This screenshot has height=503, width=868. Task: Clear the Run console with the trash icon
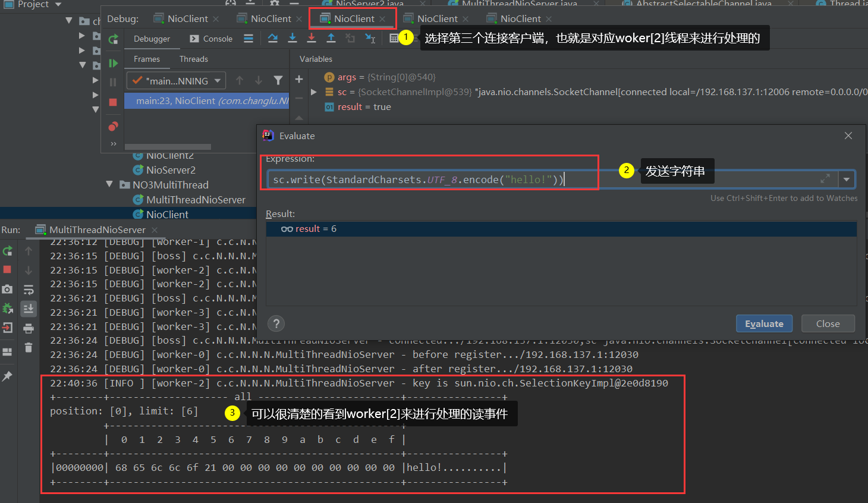click(28, 347)
